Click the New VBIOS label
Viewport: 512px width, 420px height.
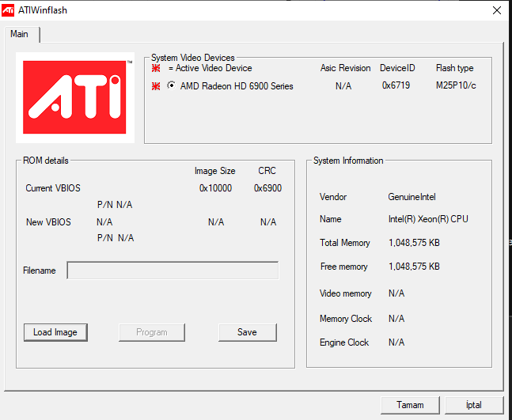pos(48,222)
